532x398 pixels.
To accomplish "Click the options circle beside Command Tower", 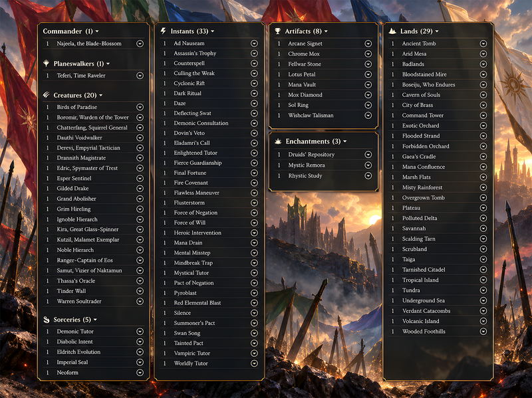I will (x=483, y=116).
